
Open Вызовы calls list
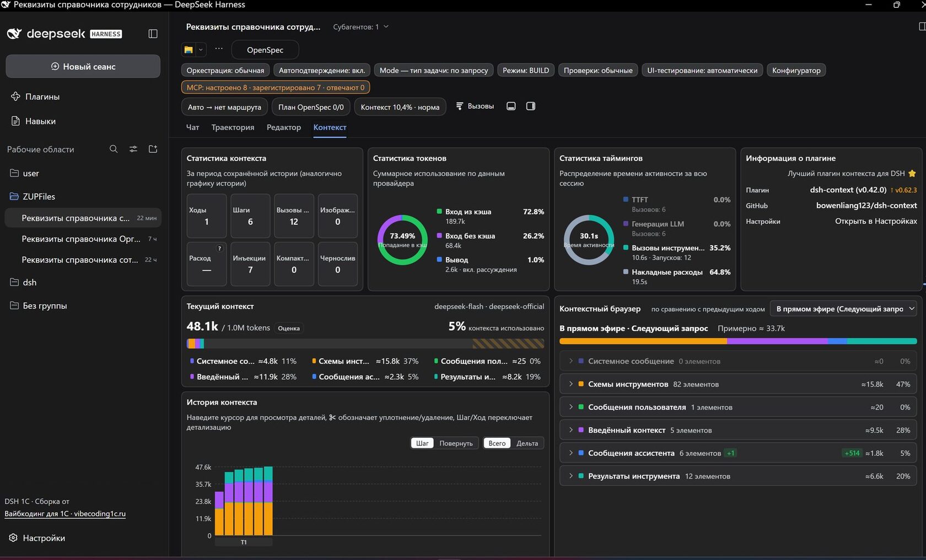(475, 106)
